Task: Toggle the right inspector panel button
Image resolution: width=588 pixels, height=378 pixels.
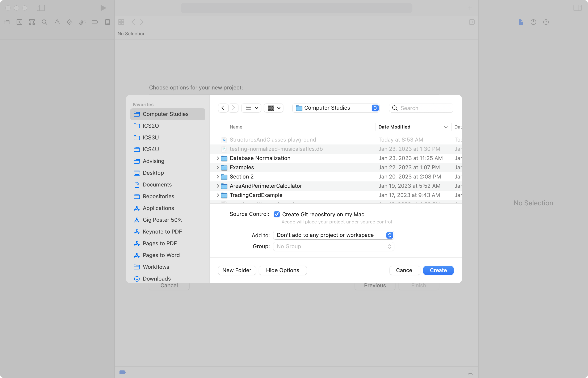Action: 578,8
